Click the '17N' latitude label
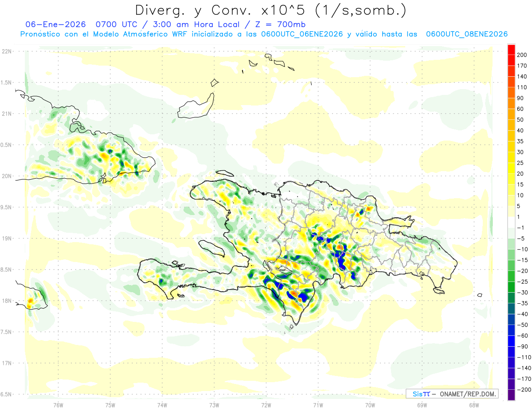The height and width of the screenshot is (411, 532). (6, 363)
